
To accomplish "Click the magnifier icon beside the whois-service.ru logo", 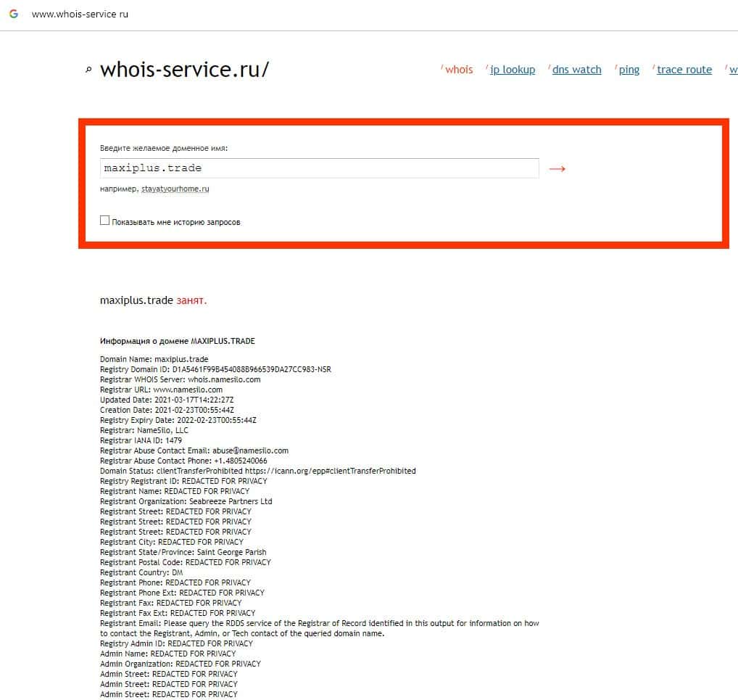I will [88, 70].
